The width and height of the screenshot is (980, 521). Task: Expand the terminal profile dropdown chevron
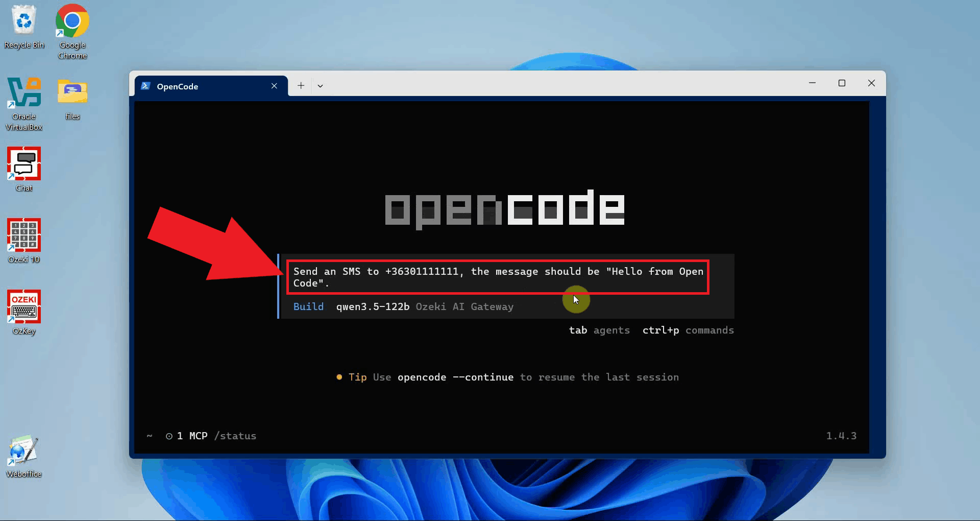click(320, 86)
